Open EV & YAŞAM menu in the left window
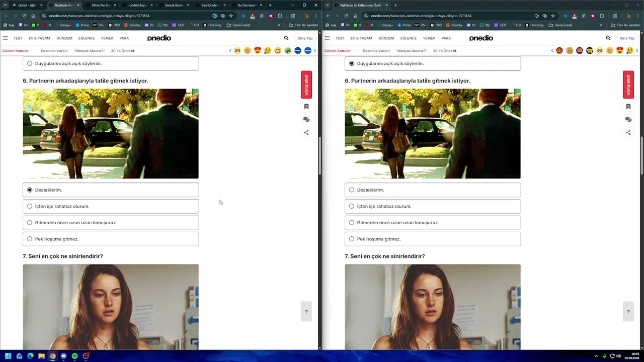 (x=39, y=38)
